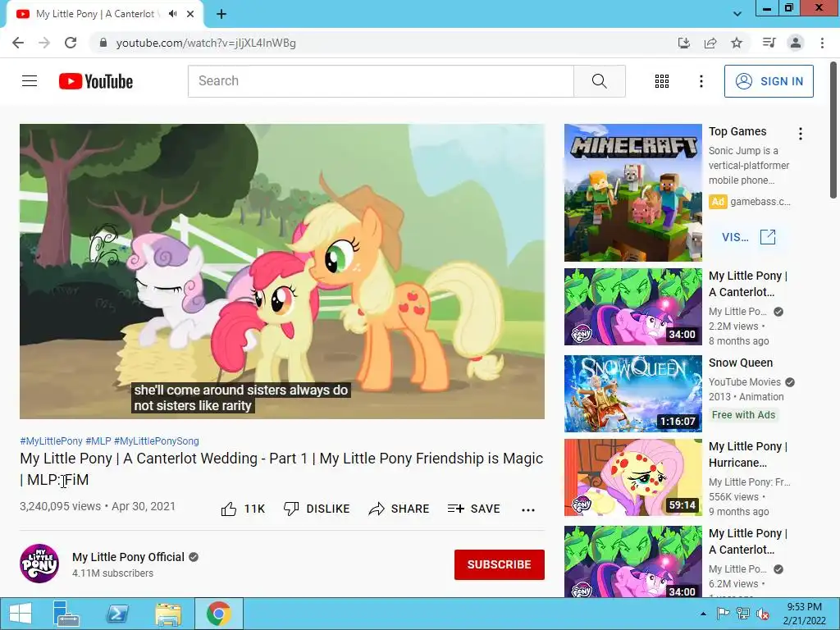This screenshot has height=630, width=840.
Task: Select the My Little Pony browser tab
Action: coord(105,14)
